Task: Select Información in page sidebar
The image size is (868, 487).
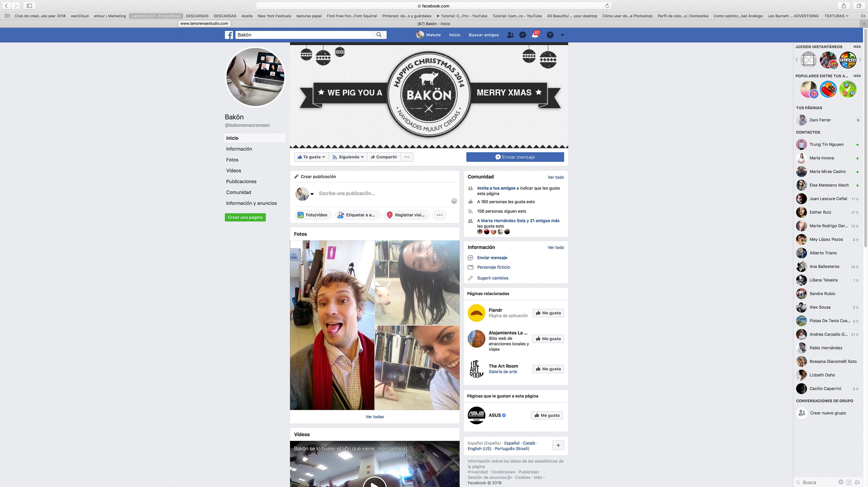Action: (x=239, y=149)
